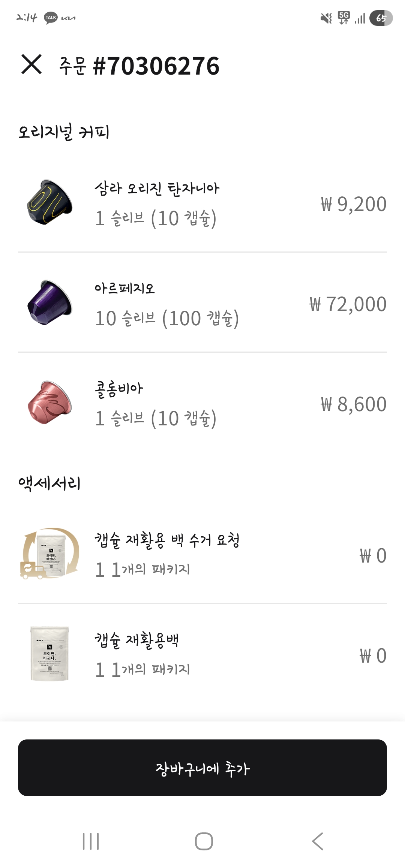Tap the pink 콜롬비아 capsule image
The height and width of the screenshot is (868, 405).
tap(49, 403)
